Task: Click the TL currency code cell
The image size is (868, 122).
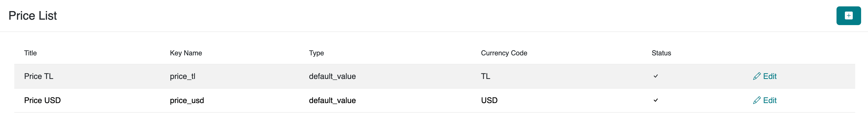Action: pyautogui.click(x=485, y=76)
